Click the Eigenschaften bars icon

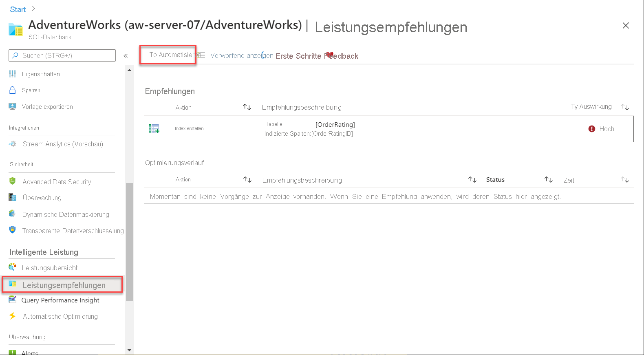point(13,74)
